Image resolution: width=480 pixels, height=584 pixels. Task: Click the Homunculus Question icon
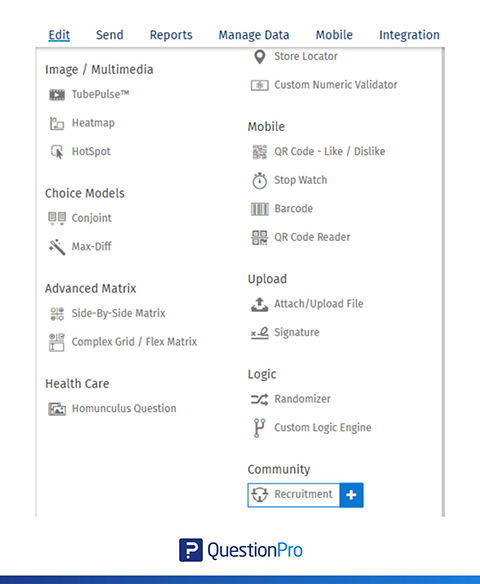point(57,409)
